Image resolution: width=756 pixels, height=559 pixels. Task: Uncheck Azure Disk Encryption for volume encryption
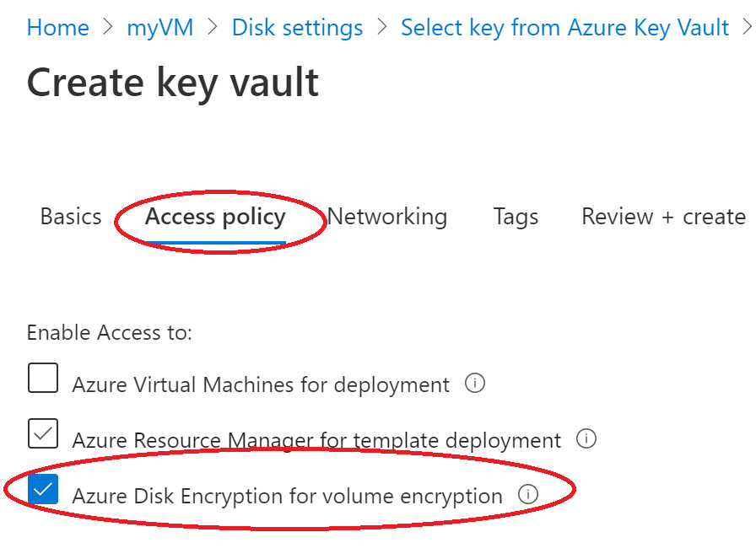(x=42, y=489)
